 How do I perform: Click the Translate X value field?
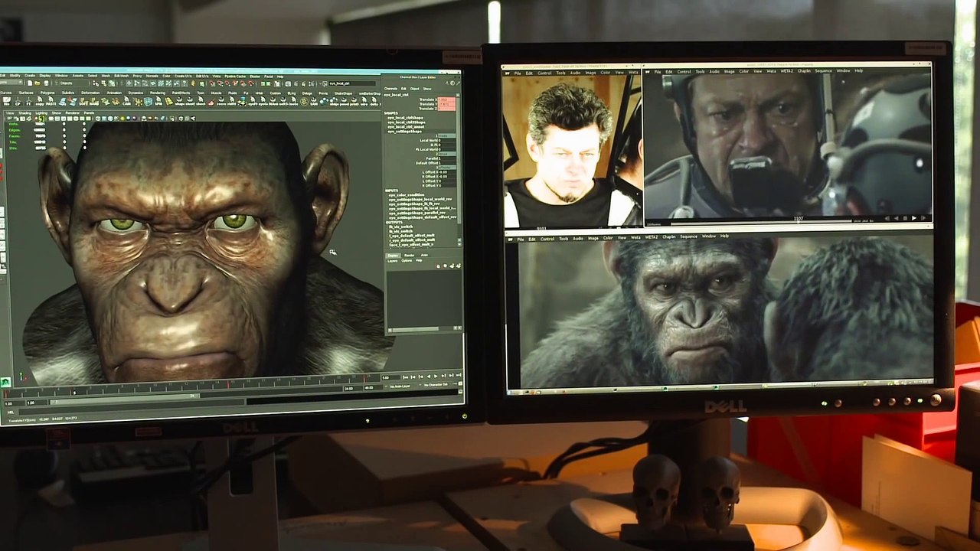click(x=446, y=99)
